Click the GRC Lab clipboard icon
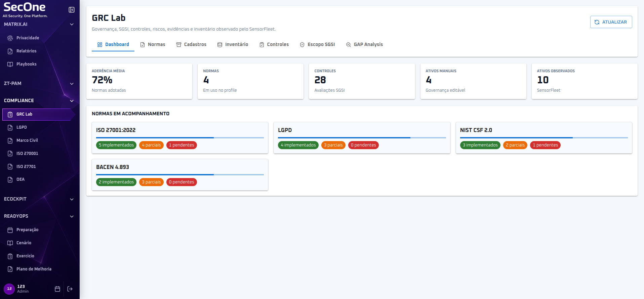644x299 pixels. point(10,114)
